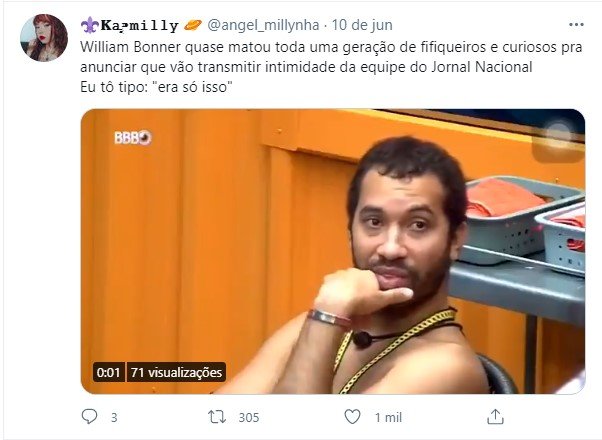Click the 305 retweet count
Screen dimensions: 602x440
[249, 417]
